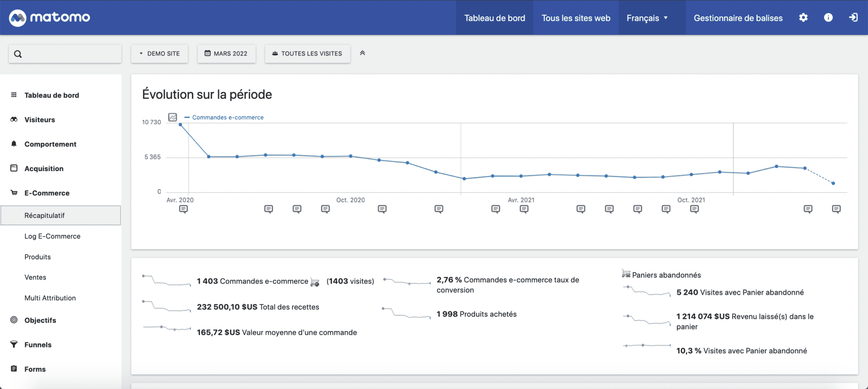
Task: Select Multi Attribution in the sidebar
Action: click(50, 298)
